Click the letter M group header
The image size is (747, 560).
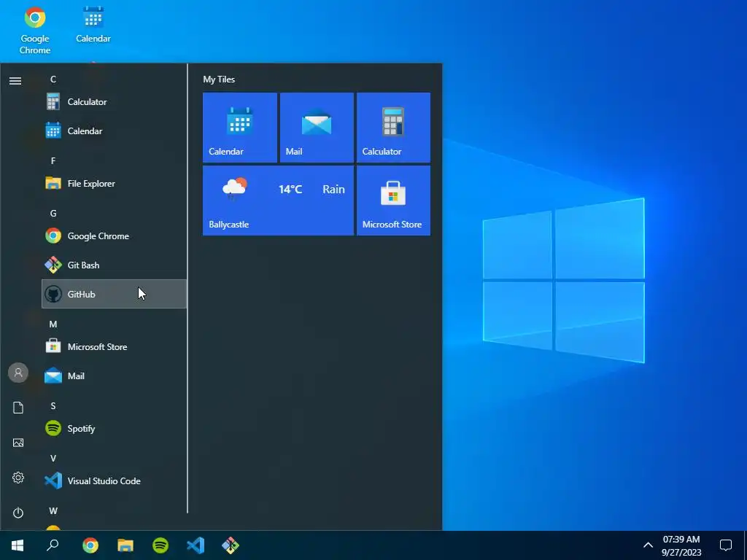coord(53,324)
